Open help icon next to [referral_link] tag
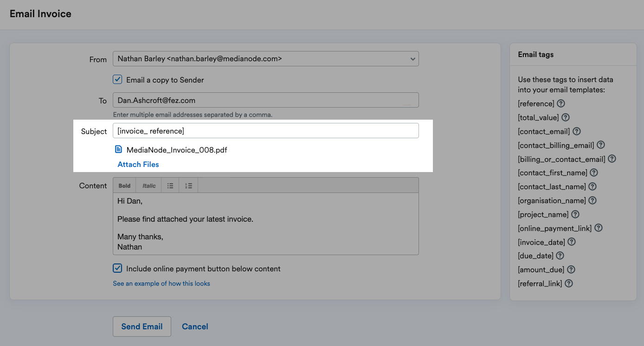This screenshot has width=644, height=346. pos(569,283)
